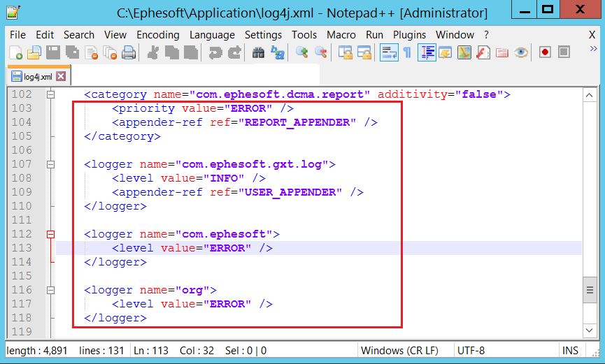The height and width of the screenshot is (364, 605).
Task: Toggle the Indent Guide toolbar button
Action: click(x=427, y=52)
